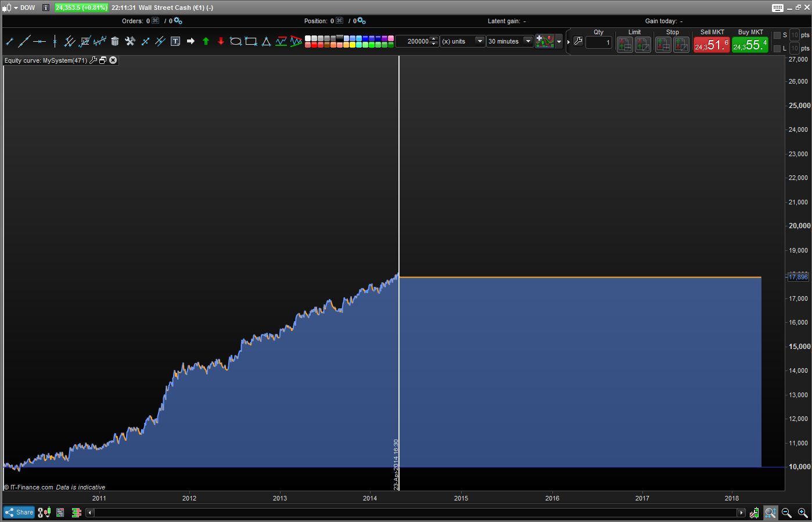The image size is (812, 522).
Task: Cancel all orders using the Orders X button
Action: (156, 21)
